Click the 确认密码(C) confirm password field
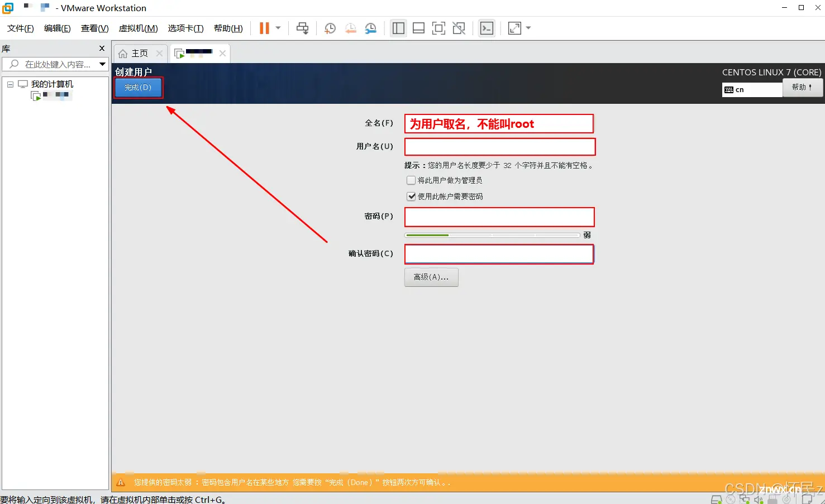 499,254
